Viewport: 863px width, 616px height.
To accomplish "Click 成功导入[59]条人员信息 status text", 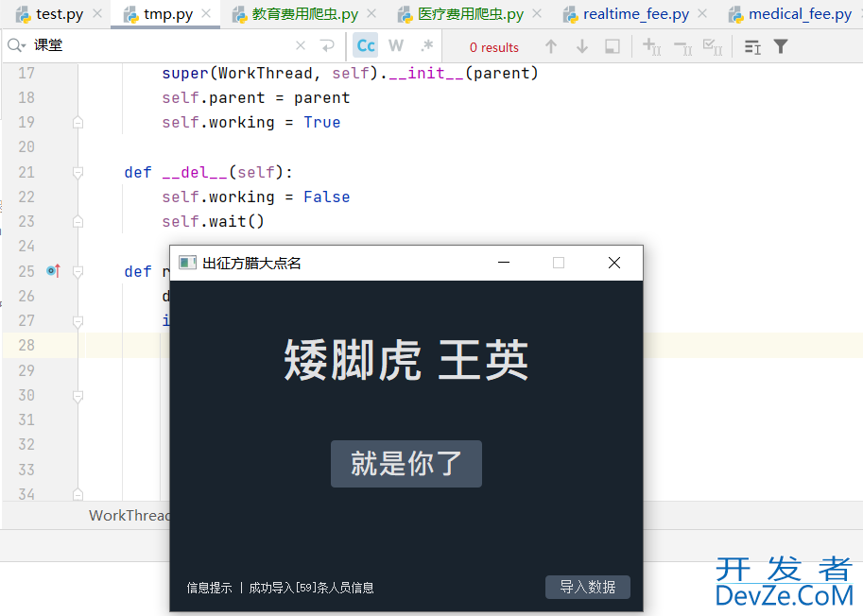I will coord(311,588).
